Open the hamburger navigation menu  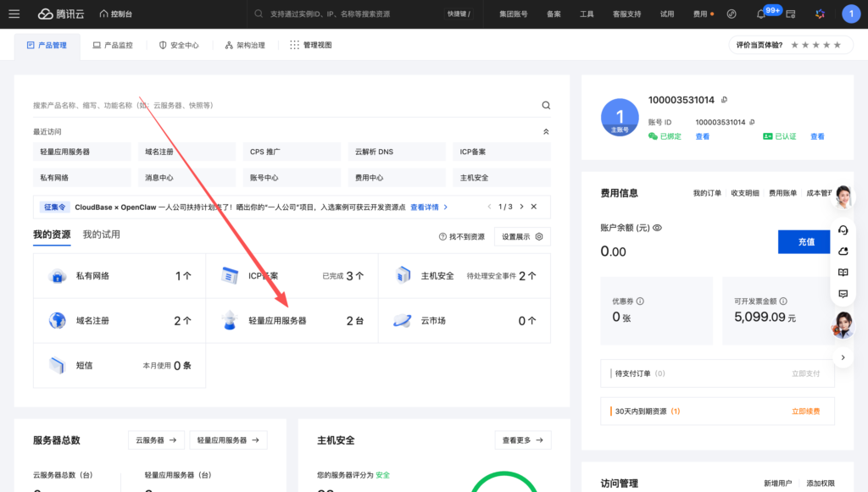(x=14, y=14)
